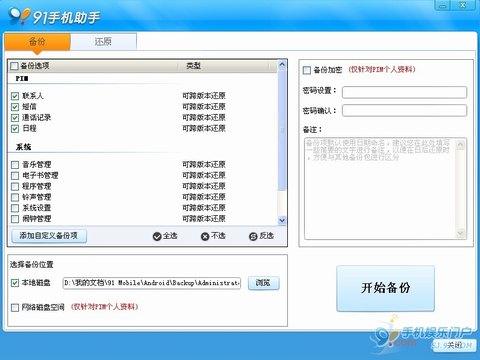Toggle the 备份选项 header checkbox
This screenshot has height=360, width=480.
(14, 66)
